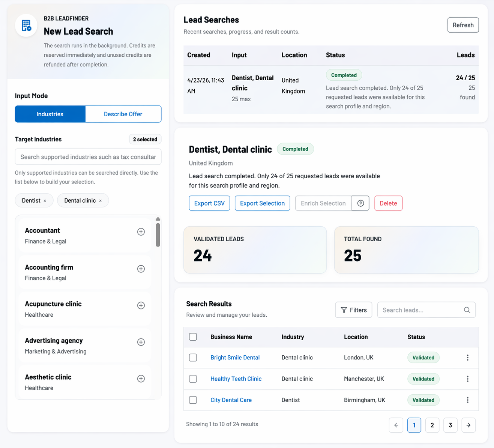This screenshot has height=448, width=494.
Task: Remove the Dentist tag via its x
Action: (45, 201)
